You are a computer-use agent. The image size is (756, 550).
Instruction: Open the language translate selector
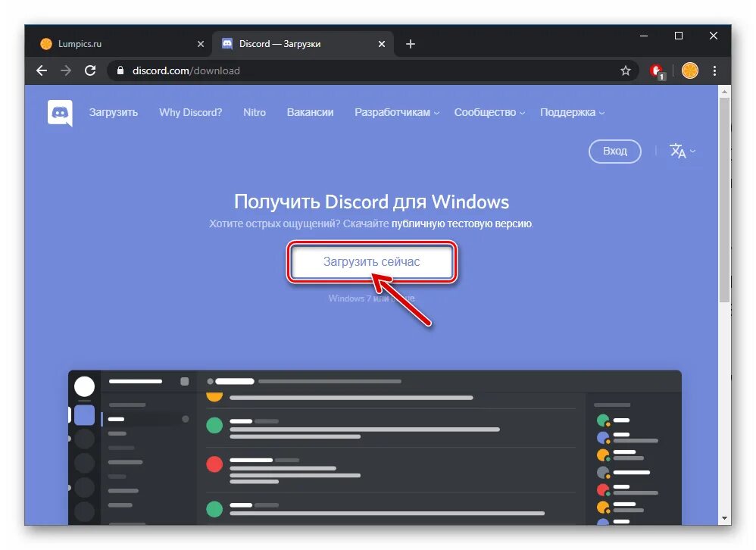point(683,152)
